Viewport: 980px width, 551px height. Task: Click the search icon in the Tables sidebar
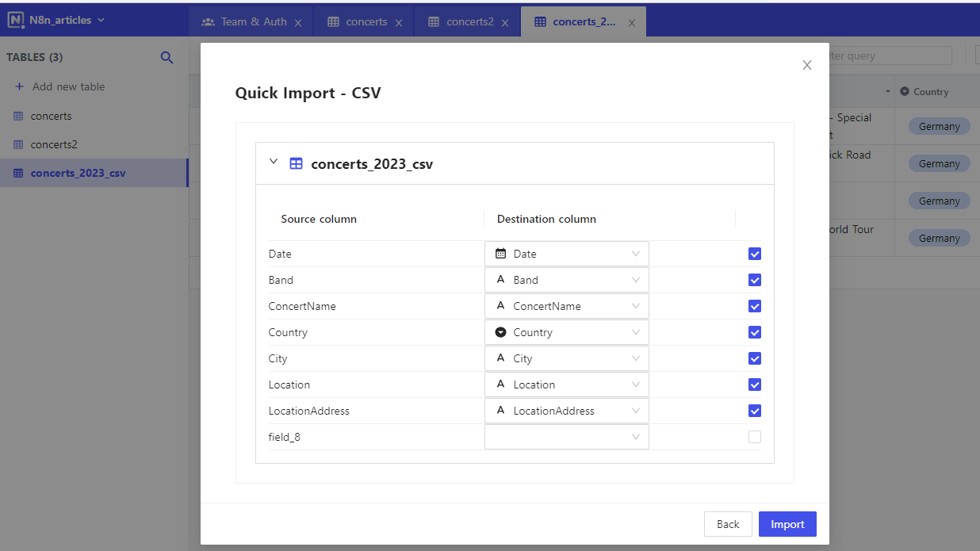(167, 57)
